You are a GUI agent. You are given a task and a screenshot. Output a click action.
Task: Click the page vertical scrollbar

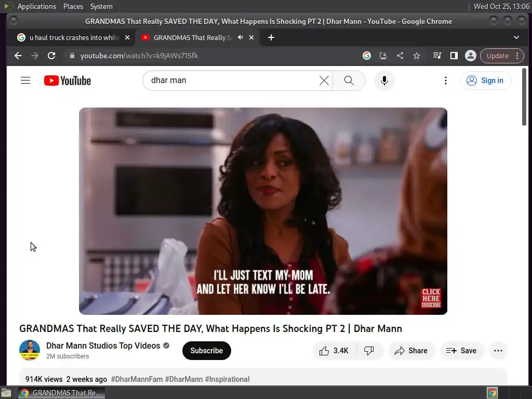pos(524,97)
